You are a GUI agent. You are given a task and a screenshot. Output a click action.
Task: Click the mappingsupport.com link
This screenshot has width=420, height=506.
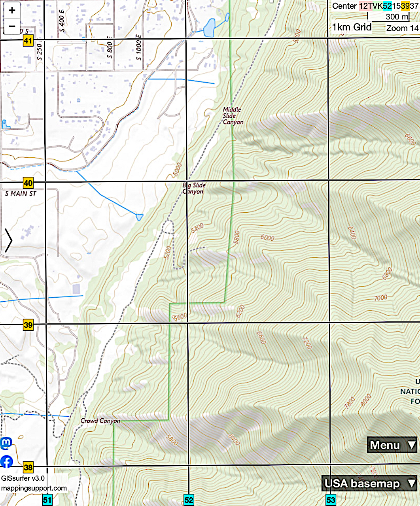click(34, 488)
